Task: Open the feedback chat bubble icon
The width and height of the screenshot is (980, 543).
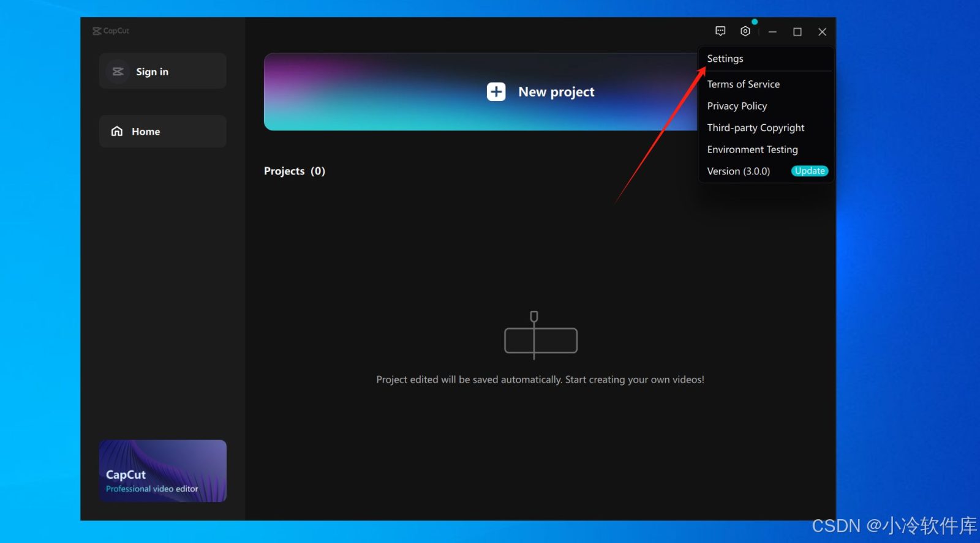Action: [720, 31]
